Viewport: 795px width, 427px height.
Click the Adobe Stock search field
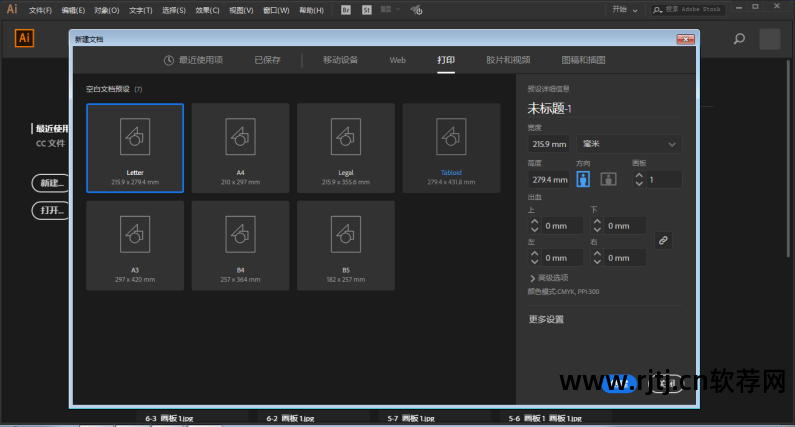[689, 10]
